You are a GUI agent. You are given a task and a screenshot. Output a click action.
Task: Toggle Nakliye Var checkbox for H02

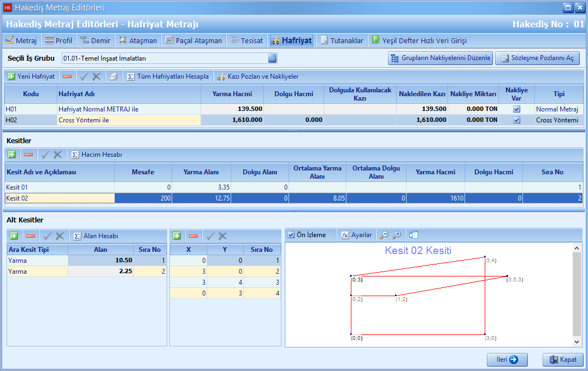pos(516,120)
